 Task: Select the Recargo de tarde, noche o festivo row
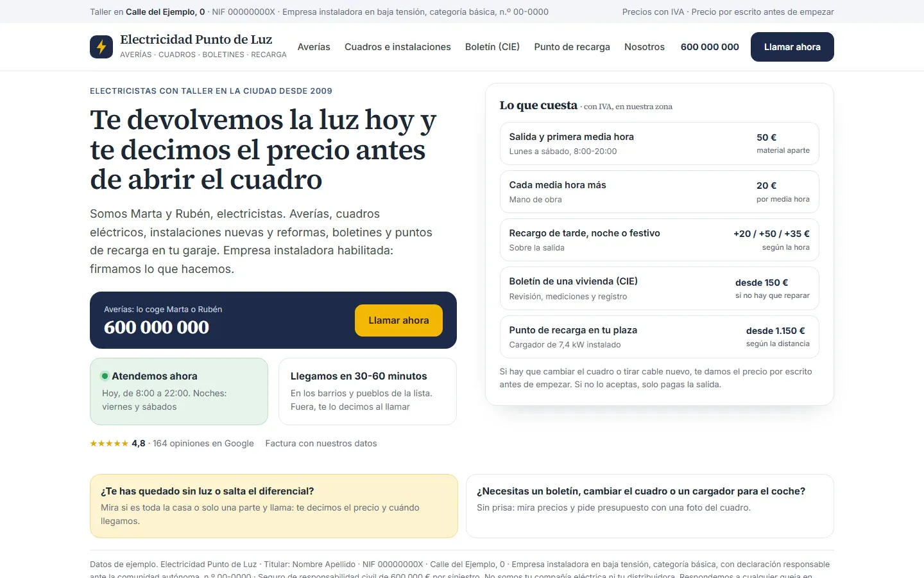click(x=660, y=240)
